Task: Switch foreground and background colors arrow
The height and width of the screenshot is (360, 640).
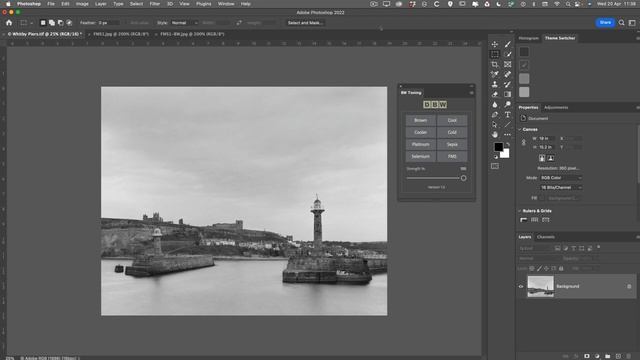Action: [x=508, y=144]
